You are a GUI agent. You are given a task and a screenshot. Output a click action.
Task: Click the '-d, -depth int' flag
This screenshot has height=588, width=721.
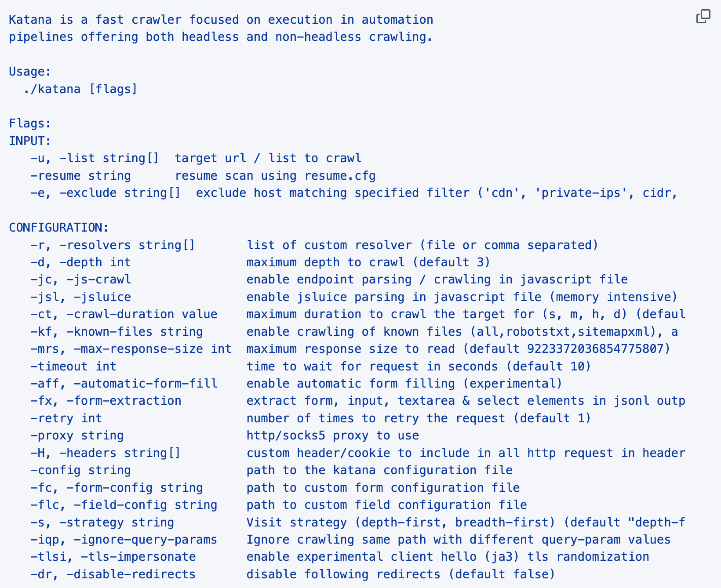[x=80, y=262]
